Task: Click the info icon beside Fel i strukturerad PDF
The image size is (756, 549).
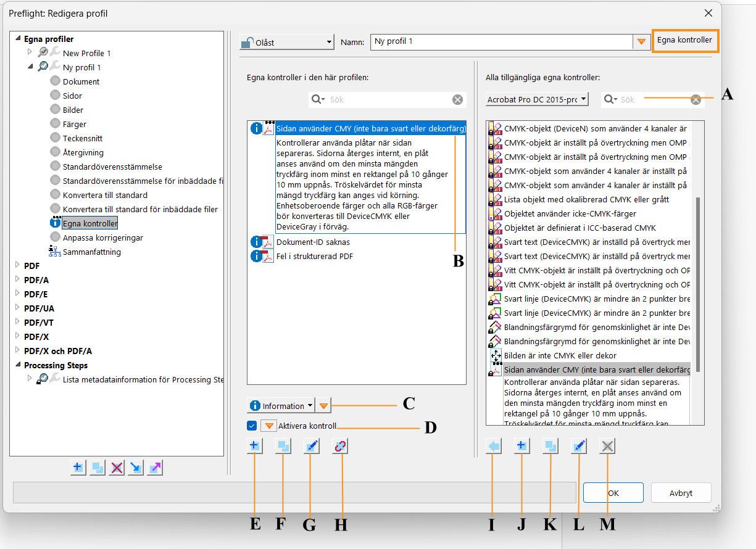Action: coord(257,256)
